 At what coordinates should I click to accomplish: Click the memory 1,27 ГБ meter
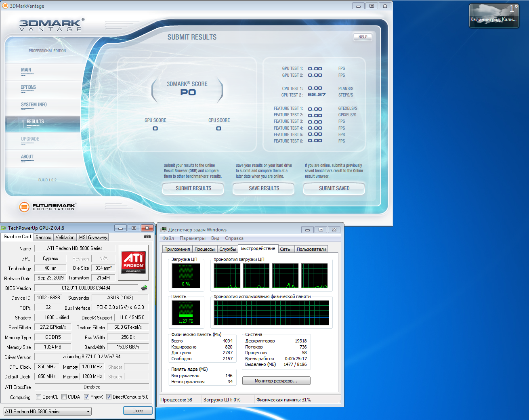[186, 313]
